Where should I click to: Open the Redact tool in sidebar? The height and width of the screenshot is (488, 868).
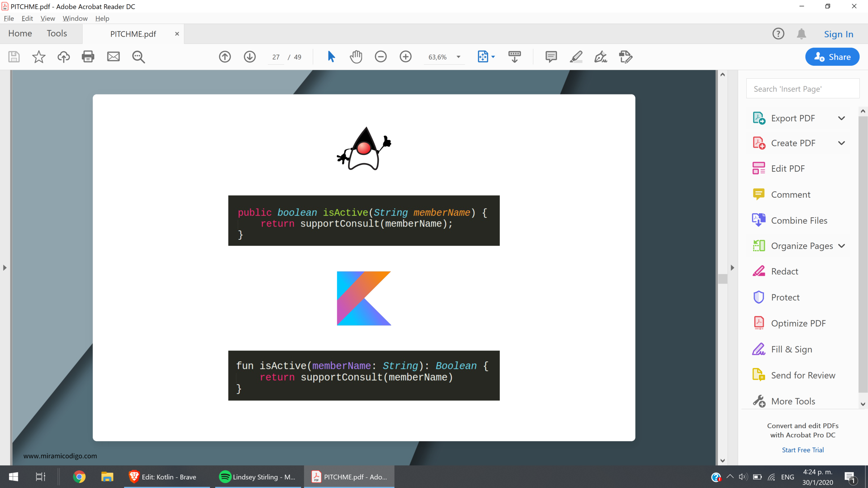coord(784,271)
